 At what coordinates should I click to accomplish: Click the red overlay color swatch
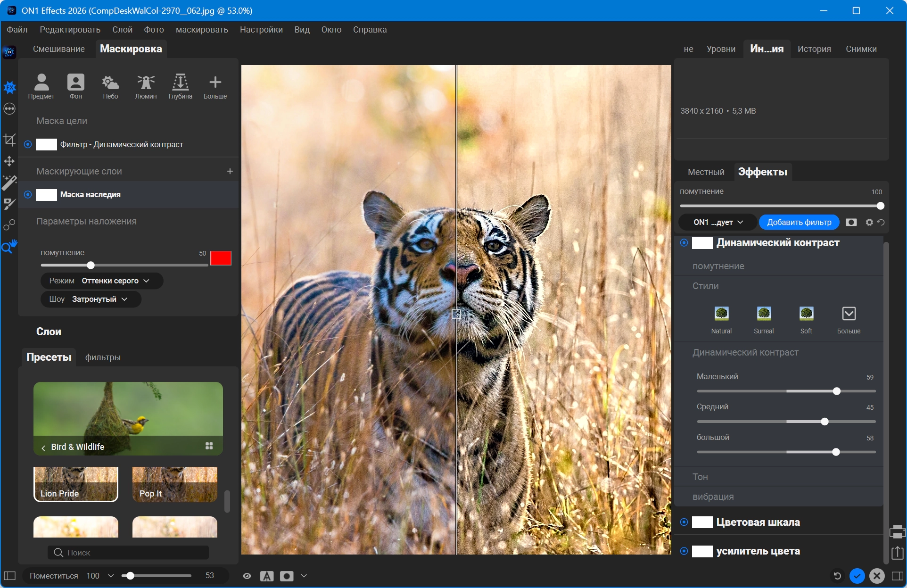[x=221, y=258]
